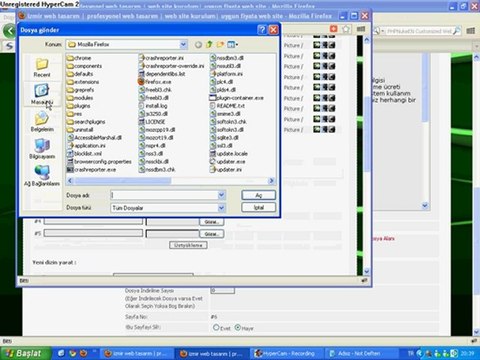Select the blocklist.xml file
The width and height of the screenshot is (480, 360).
(84, 154)
